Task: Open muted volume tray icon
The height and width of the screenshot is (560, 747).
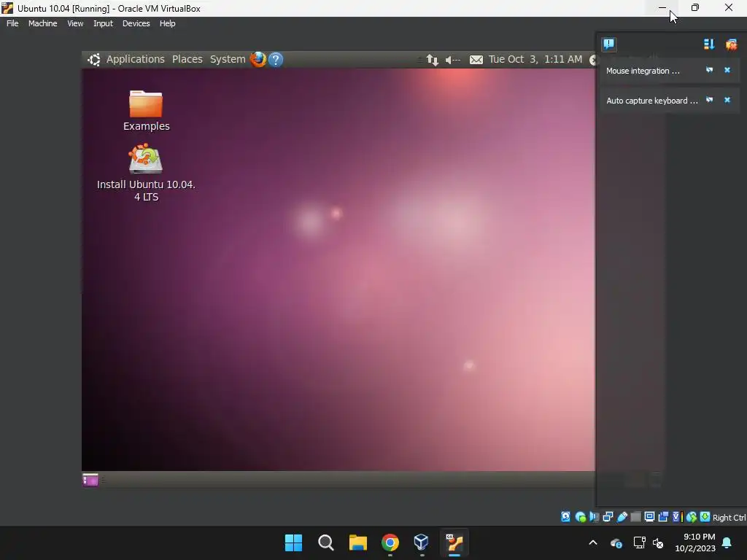Action: 658,542
